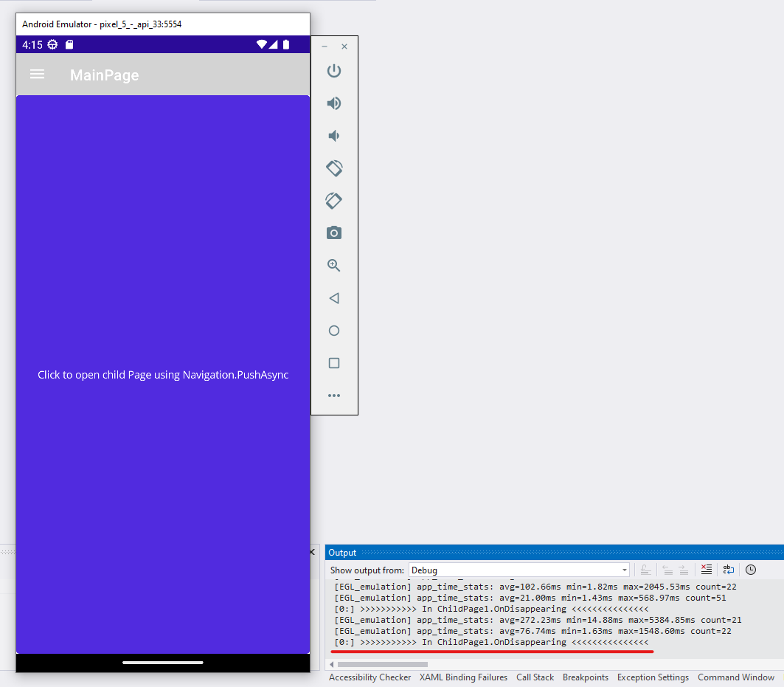Open the Command Window
784x687 pixels.
click(735, 677)
